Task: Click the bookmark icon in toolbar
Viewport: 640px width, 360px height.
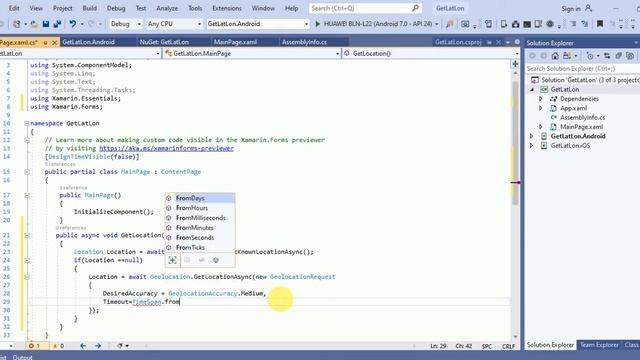Action: 600,24
